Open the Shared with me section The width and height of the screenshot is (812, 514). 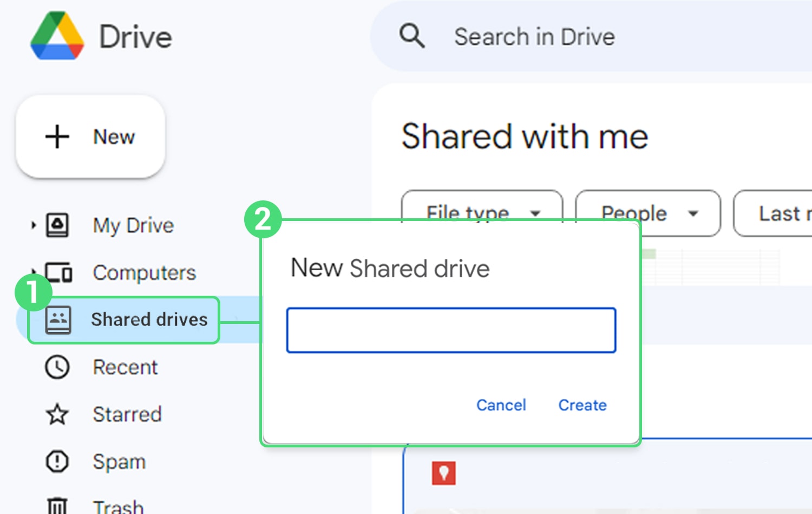tap(524, 136)
